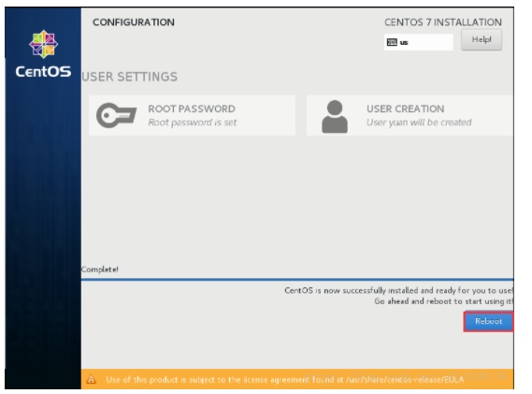
Task: Click the CENTOS 7 INSTALLATION title
Action: pyautogui.click(x=443, y=22)
